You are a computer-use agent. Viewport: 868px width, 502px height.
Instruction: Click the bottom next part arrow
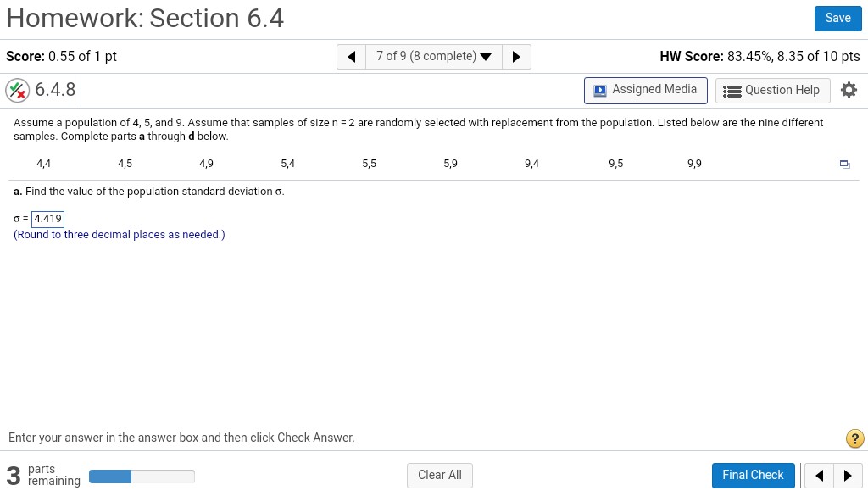tap(848, 476)
